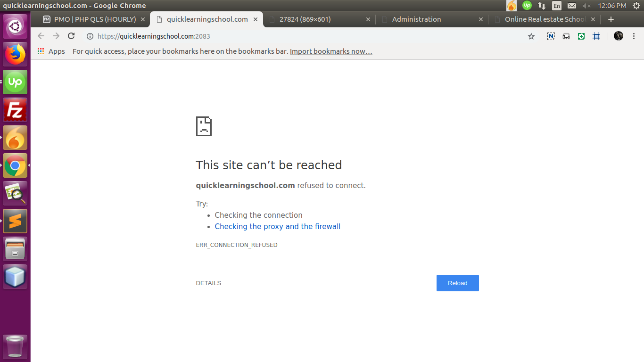Toggle the muted volume indicator in top panel
The width and height of the screenshot is (644, 362).
coord(586,6)
